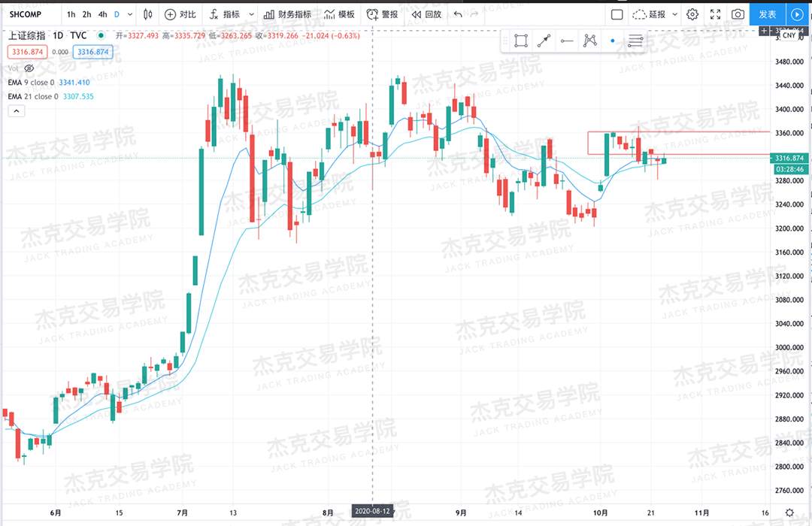
Task: Click the plus button on price axis
Action: tap(764, 31)
